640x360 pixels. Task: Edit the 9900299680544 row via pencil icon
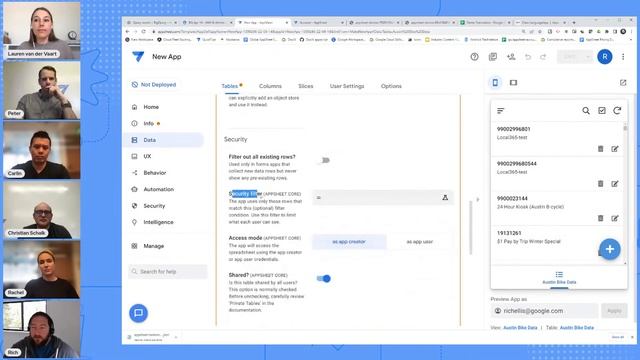click(615, 184)
